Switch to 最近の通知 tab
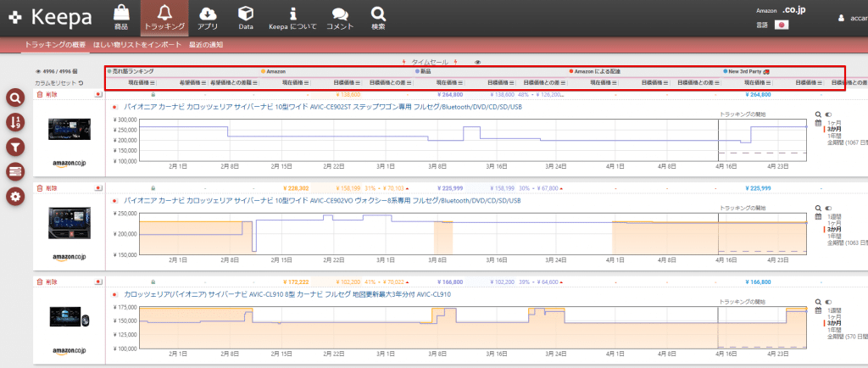Viewport: 868px width, 368px height. (x=206, y=44)
